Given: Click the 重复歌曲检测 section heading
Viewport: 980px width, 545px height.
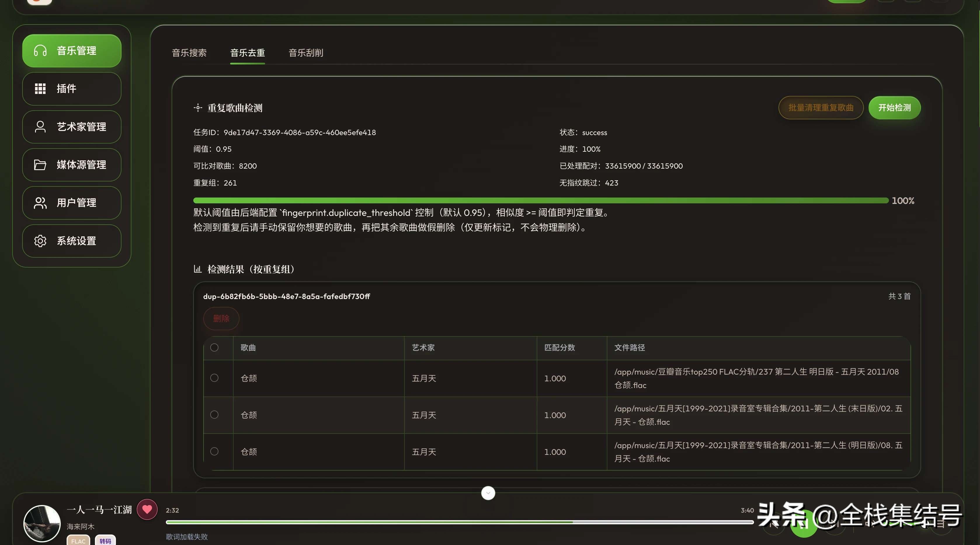Looking at the screenshot, I should 235,108.
